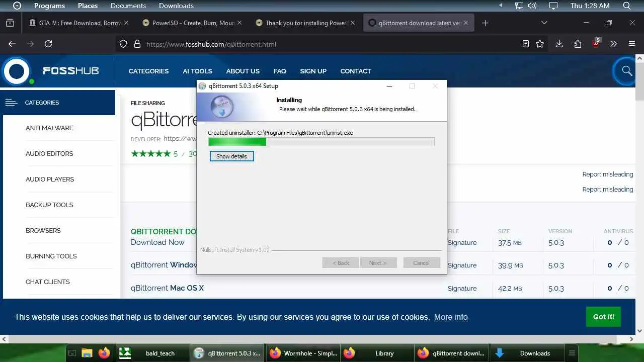The height and width of the screenshot is (362, 644).
Task: Click the notifications tray icon
Action: pos(553,6)
